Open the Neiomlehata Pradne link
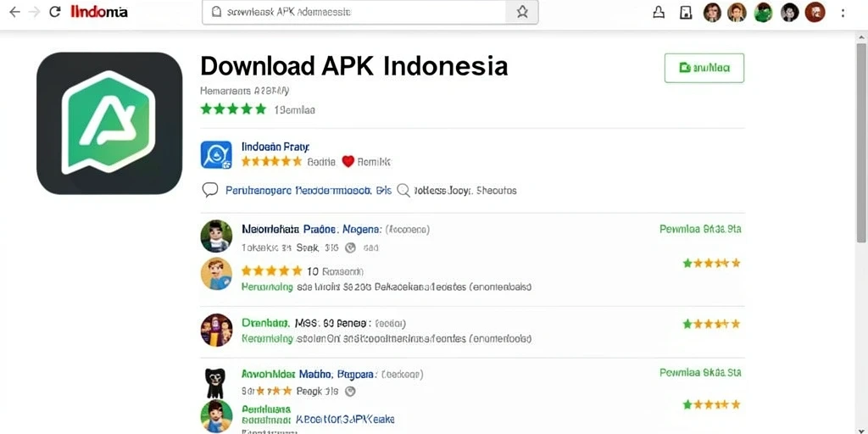 pyautogui.click(x=311, y=229)
